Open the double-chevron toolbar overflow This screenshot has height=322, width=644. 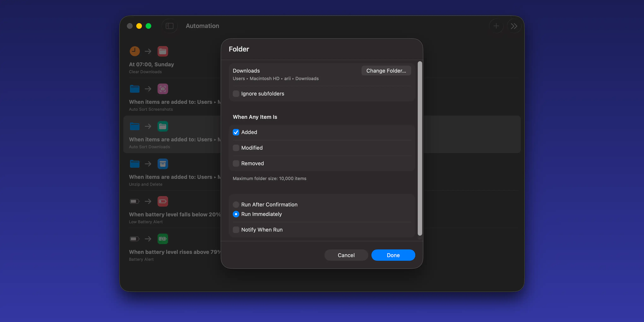pyautogui.click(x=514, y=26)
